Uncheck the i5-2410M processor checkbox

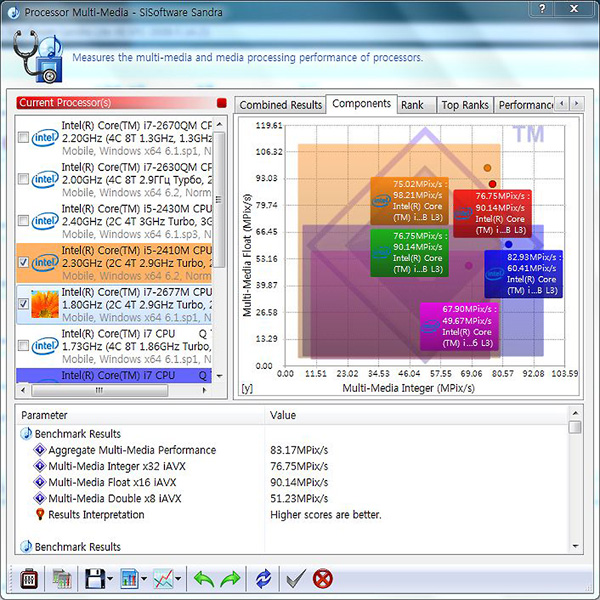[23, 262]
